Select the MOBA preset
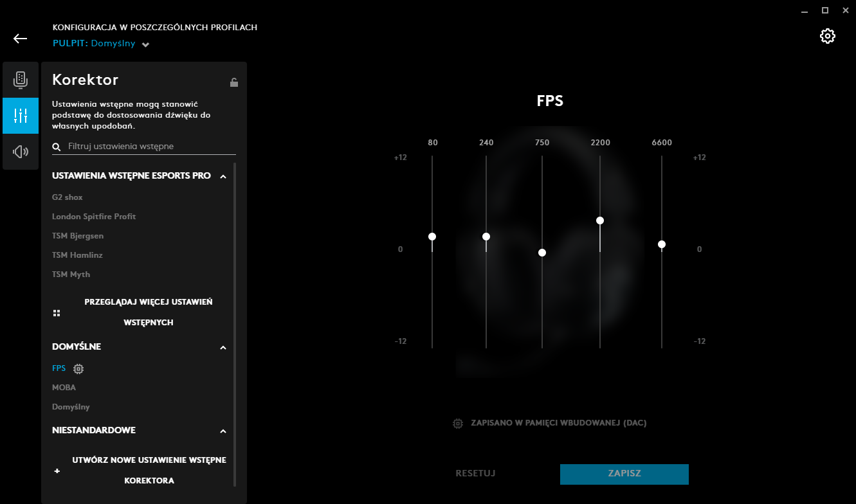This screenshot has height=504, width=856. pos(64,388)
